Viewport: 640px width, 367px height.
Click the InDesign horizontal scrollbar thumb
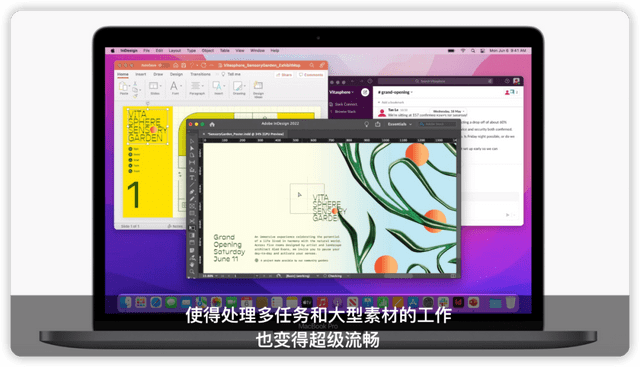(x=398, y=276)
